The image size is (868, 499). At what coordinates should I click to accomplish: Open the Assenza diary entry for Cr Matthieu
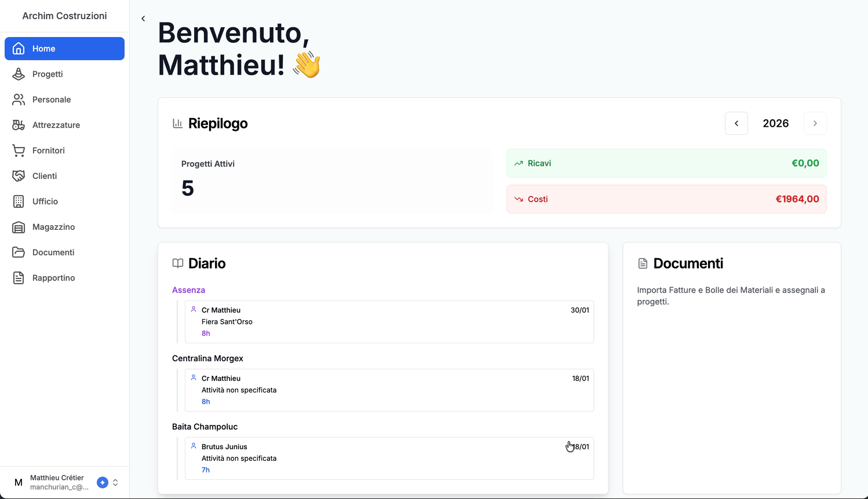click(389, 321)
